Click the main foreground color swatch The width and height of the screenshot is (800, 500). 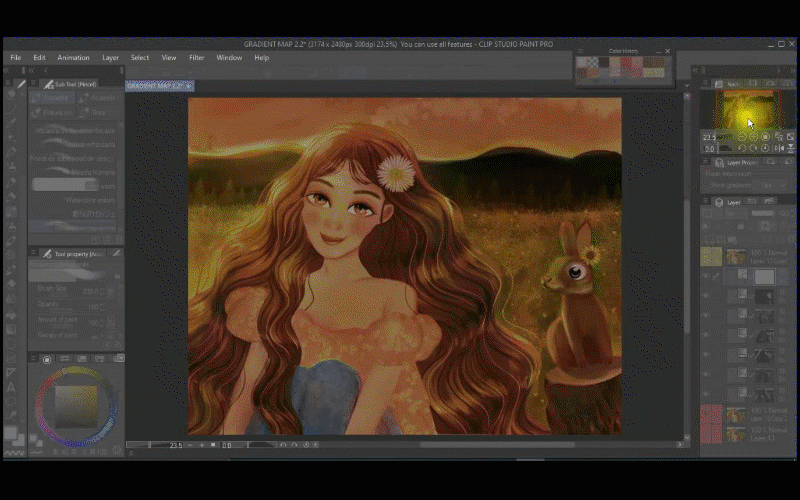click(10, 432)
